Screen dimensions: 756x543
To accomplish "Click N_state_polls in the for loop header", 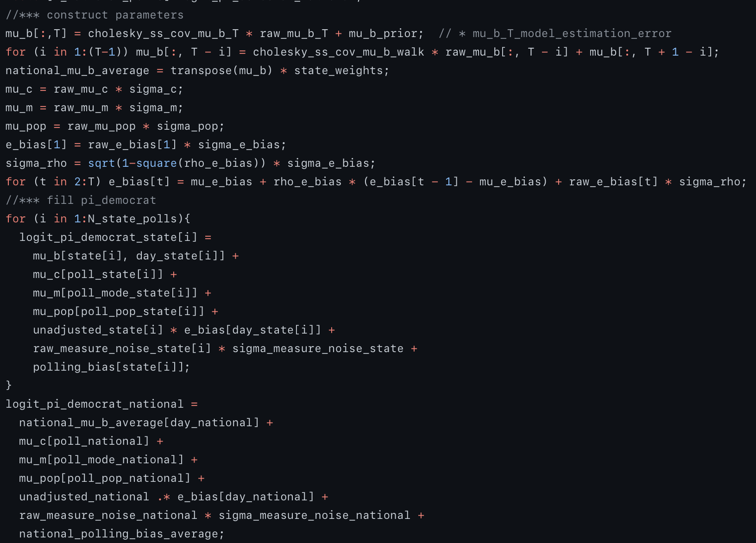I will 132,219.
